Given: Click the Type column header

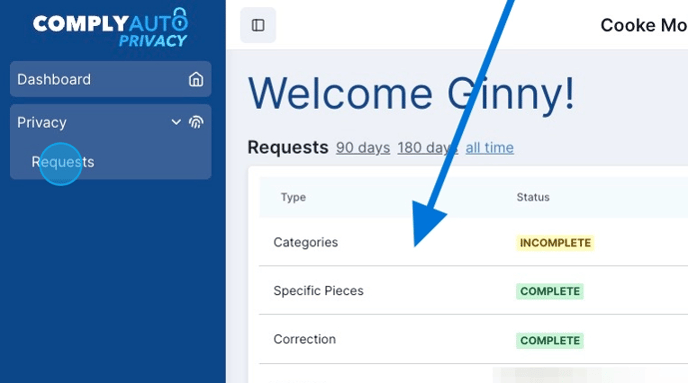Looking at the screenshot, I should 294,197.
